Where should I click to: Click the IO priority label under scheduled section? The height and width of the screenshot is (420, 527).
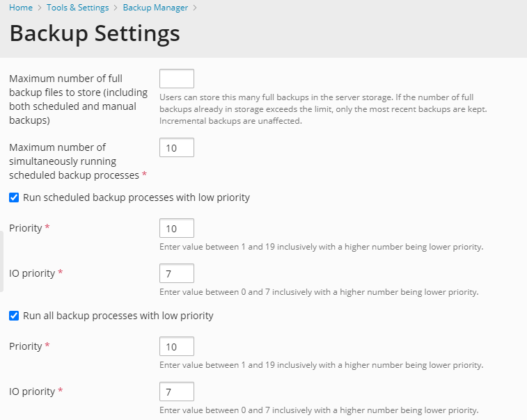click(x=32, y=273)
